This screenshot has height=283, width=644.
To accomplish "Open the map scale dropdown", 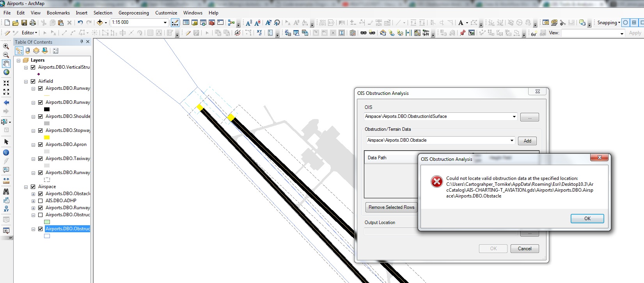I will (165, 23).
